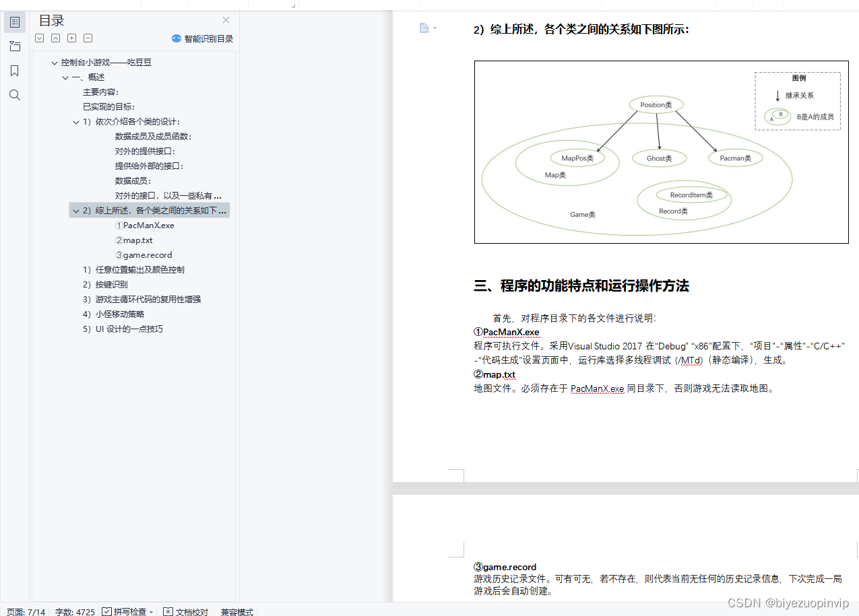The image size is (859, 616).
Task: Select 1）依次介绍各个类的设计： in the outline
Action: (x=131, y=122)
